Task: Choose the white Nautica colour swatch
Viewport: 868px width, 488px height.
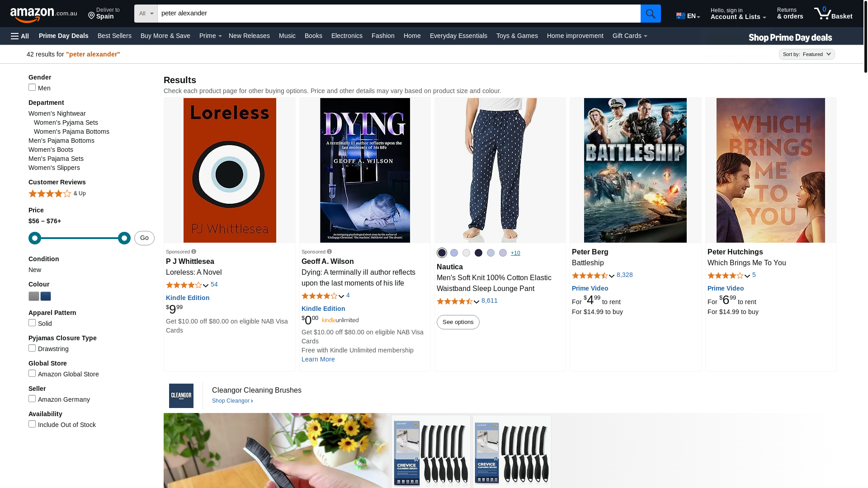Action: (x=466, y=253)
